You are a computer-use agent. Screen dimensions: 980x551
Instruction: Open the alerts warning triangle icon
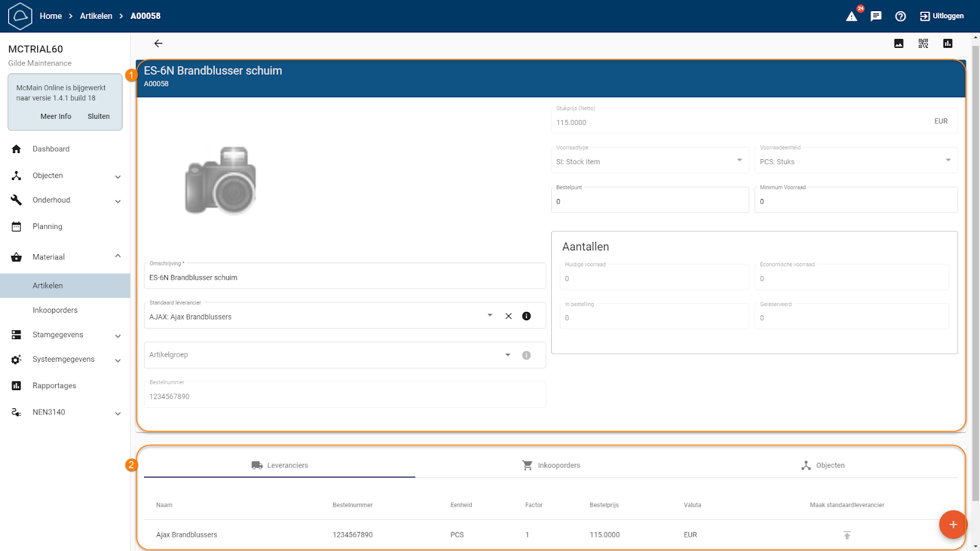[x=851, y=17]
